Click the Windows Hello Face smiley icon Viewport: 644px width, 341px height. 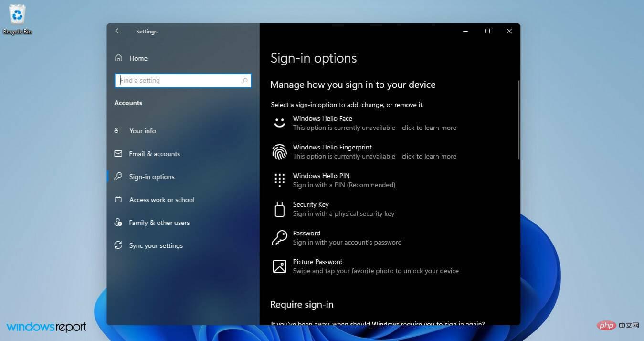(279, 123)
